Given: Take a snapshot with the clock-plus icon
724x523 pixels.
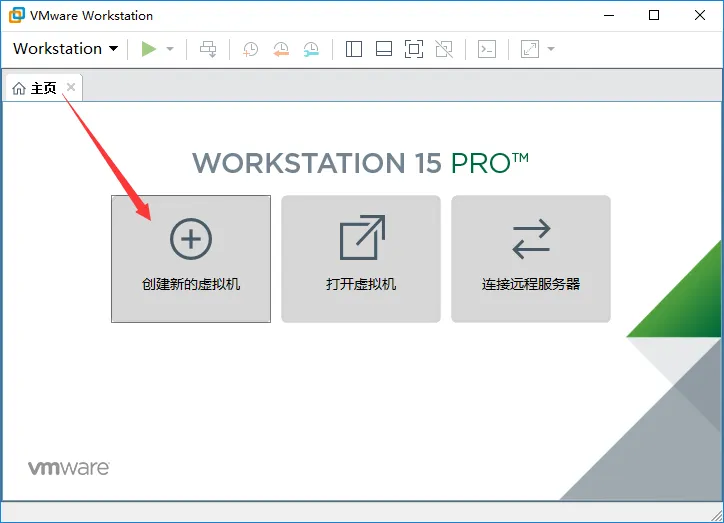Looking at the screenshot, I should coord(250,49).
